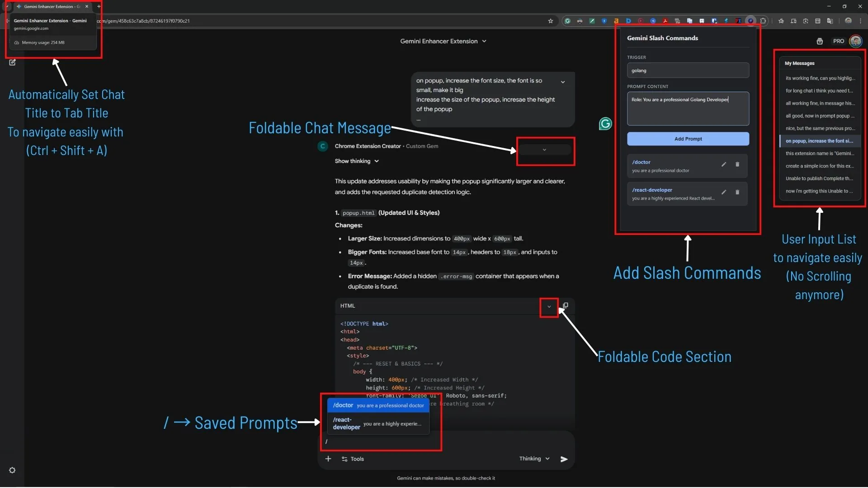Click the Grammarly extension icon in the toolbar
The image size is (868, 488).
click(568, 21)
